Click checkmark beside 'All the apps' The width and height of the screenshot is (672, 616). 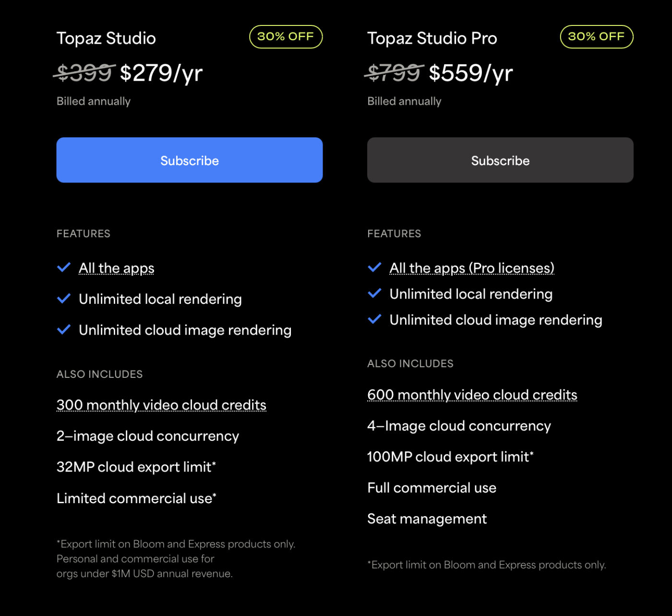[x=64, y=267]
